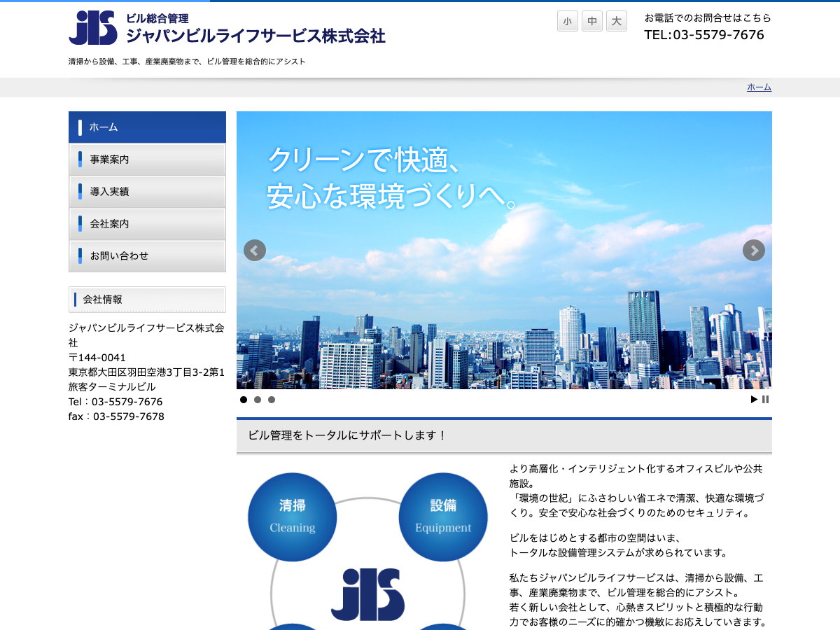840x630 pixels.
Task: Show next slide with right arrow
Action: [754, 250]
